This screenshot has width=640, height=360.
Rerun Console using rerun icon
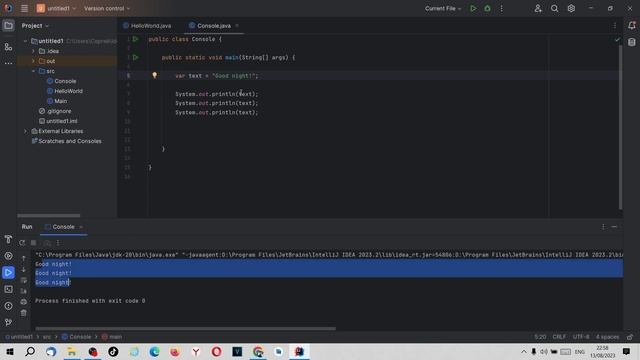(x=22, y=243)
